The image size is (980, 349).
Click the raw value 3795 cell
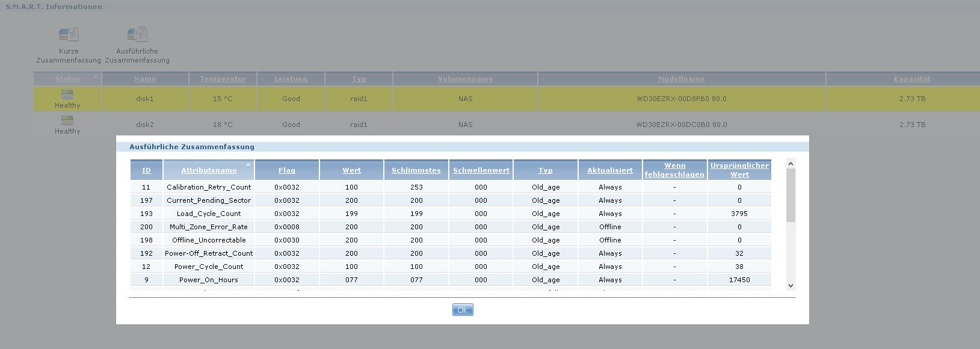739,214
